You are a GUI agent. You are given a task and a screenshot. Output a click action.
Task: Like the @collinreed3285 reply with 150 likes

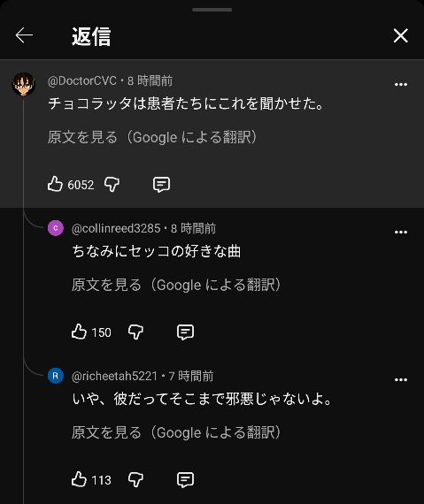79,332
